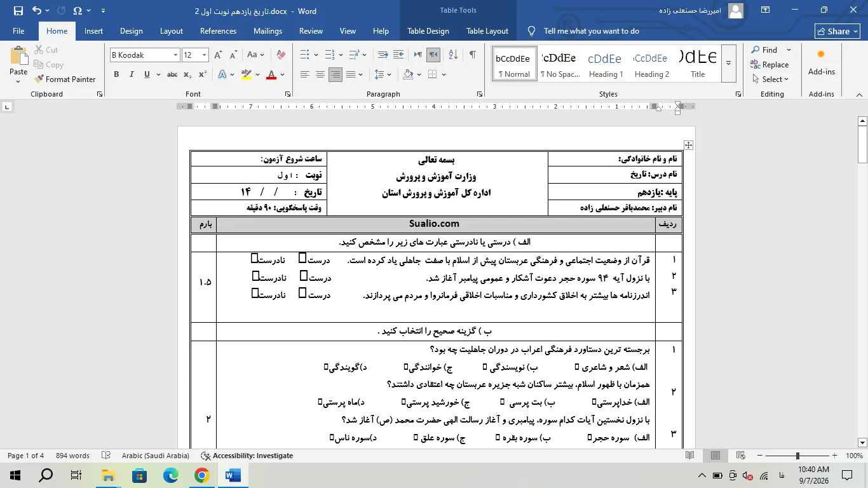Open Change Case Aa dropdown

255,55
